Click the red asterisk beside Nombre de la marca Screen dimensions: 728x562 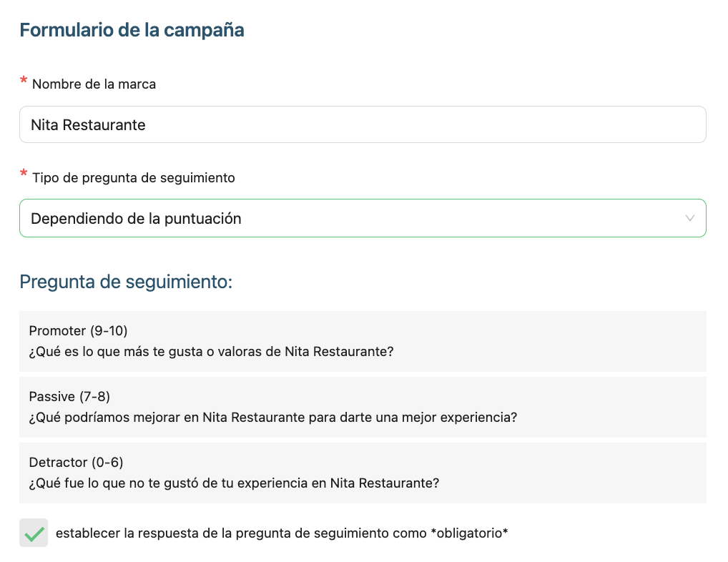[24, 82]
